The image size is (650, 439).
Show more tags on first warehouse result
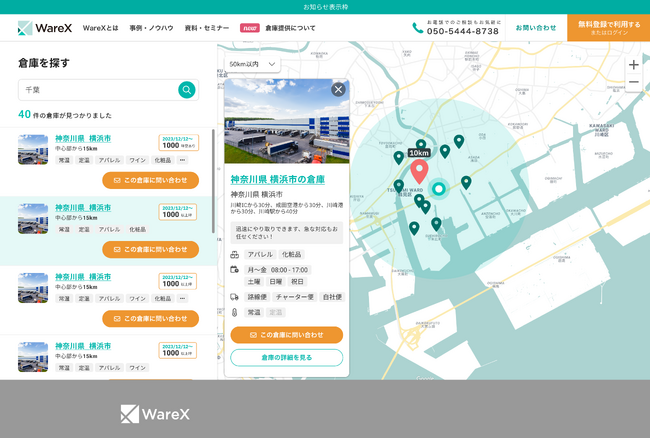coord(183,160)
